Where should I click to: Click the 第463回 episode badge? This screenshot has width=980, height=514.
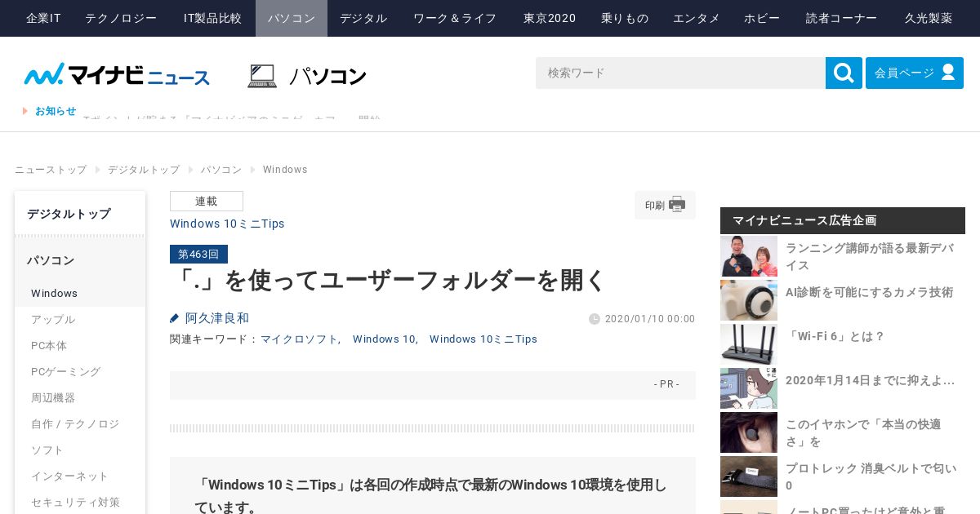(198, 254)
